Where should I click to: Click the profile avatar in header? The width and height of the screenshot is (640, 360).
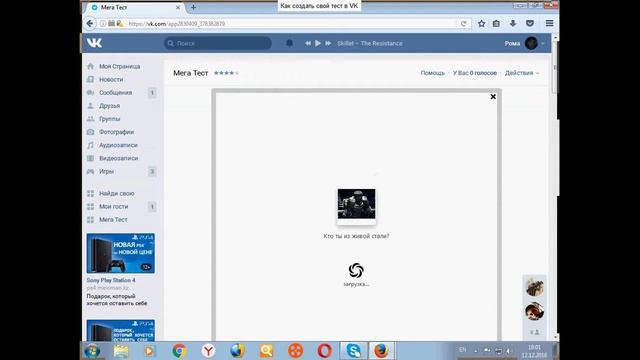coord(531,43)
